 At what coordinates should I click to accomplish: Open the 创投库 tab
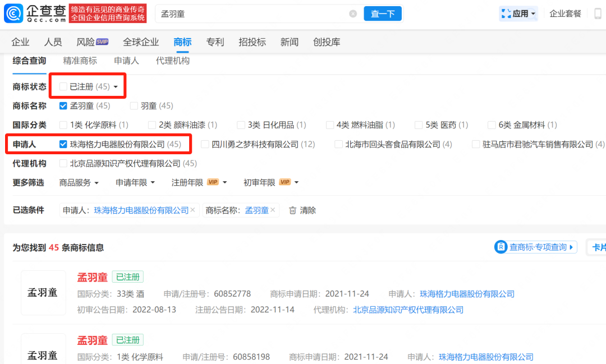[x=327, y=42]
